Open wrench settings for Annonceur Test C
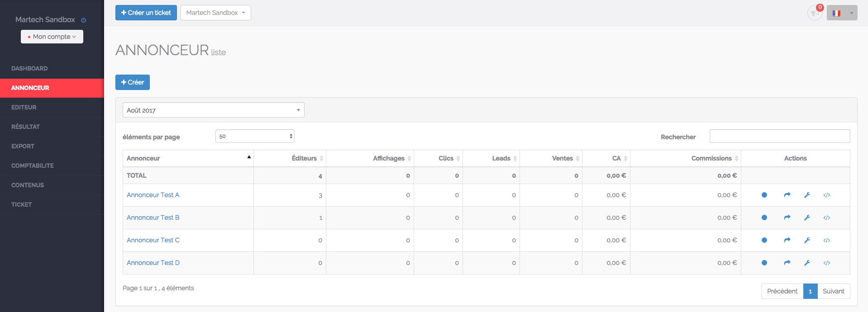Screen dimensions: 868x312 click(x=807, y=240)
